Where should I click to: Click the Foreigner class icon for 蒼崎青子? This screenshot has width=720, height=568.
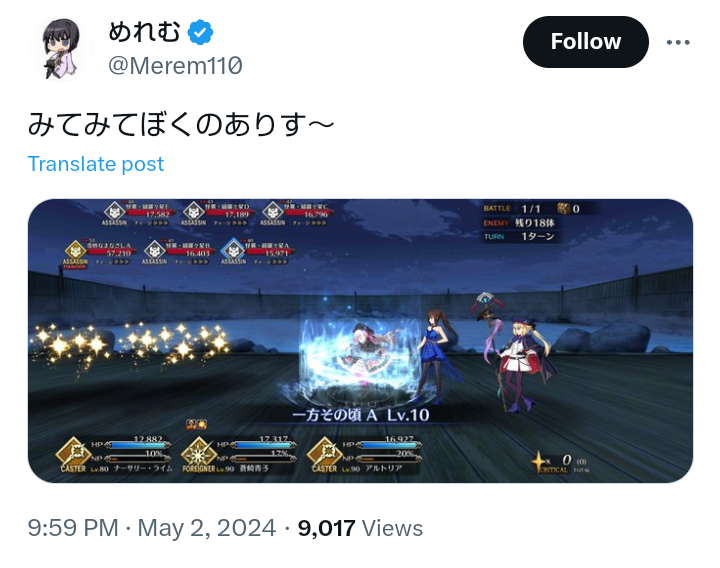198,454
